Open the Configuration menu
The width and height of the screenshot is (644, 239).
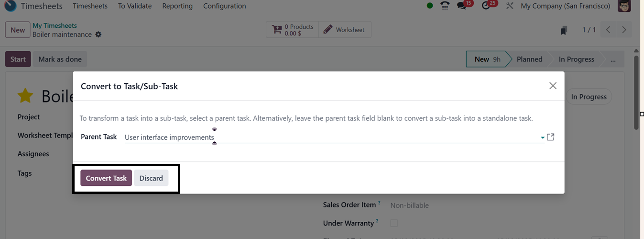(224, 6)
